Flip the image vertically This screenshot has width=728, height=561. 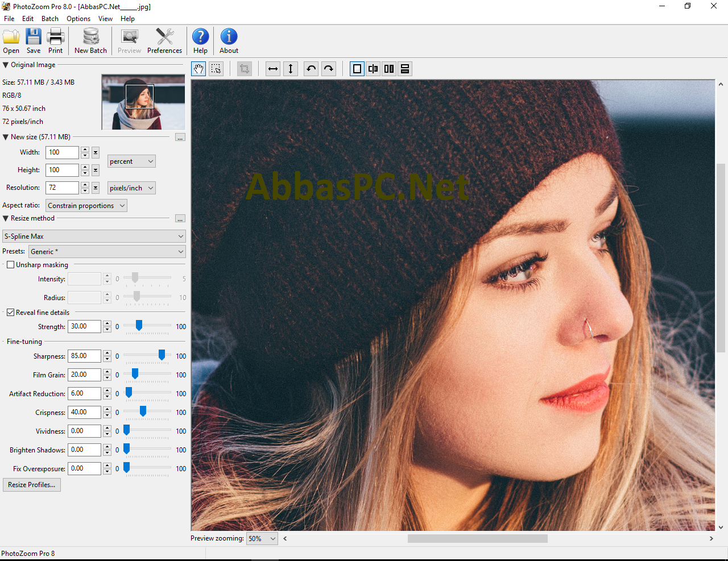[x=291, y=69]
